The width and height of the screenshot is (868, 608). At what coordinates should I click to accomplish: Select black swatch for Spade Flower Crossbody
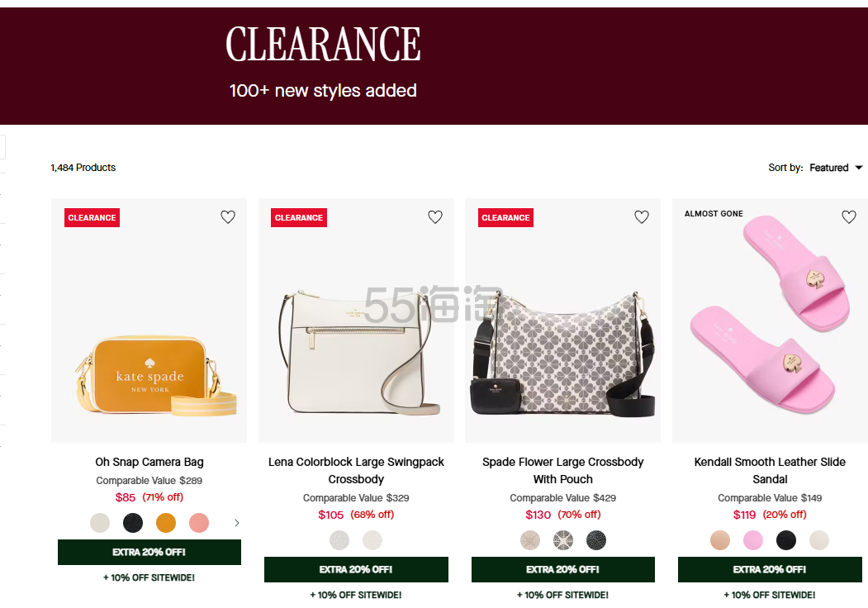click(596, 540)
